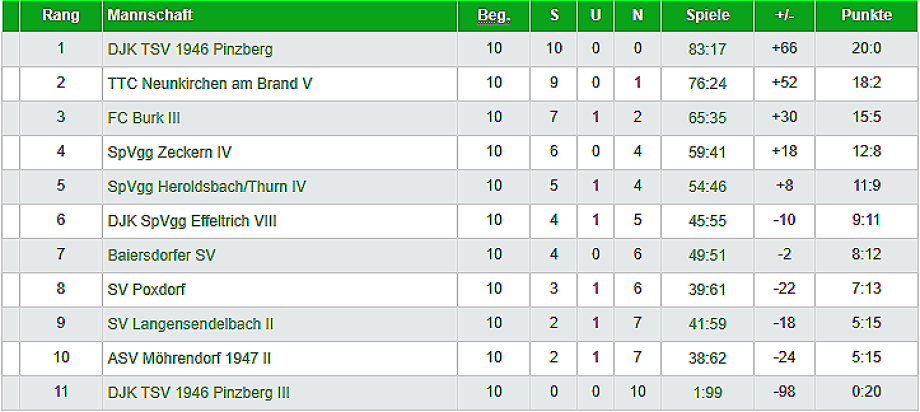920x412 pixels.
Task: Select ASV Möhrendorf 1947 II
Action: (x=188, y=358)
